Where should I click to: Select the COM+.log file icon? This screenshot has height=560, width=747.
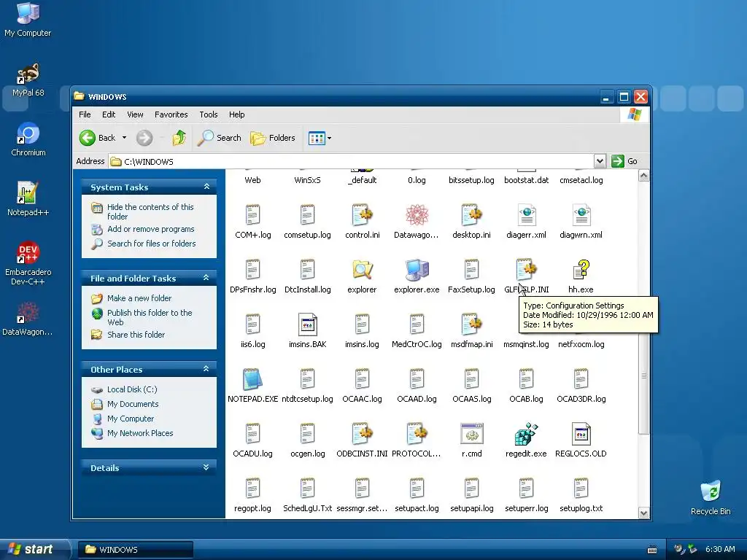point(252,215)
